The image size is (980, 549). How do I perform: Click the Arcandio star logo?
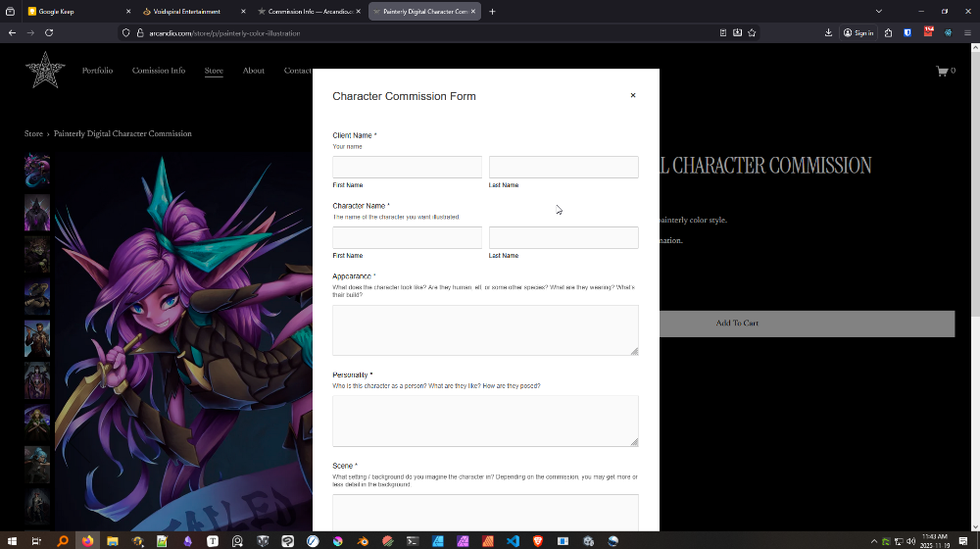click(45, 70)
